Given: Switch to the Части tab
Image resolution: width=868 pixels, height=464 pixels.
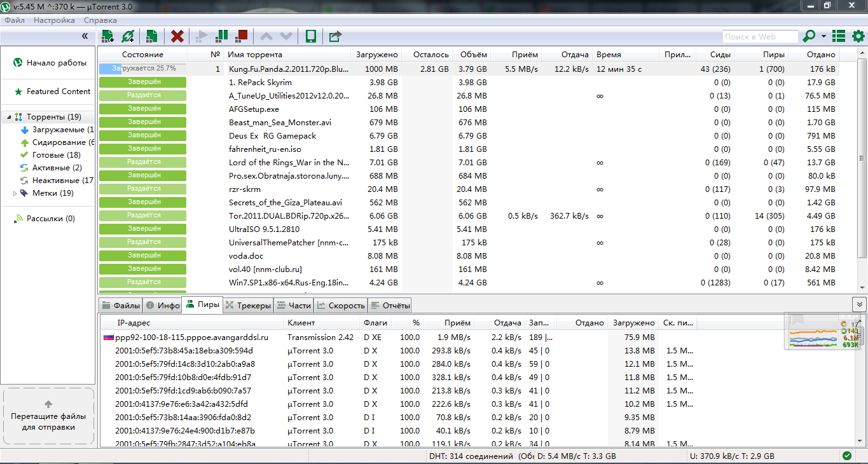Looking at the screenshot, I should point(294,305).
